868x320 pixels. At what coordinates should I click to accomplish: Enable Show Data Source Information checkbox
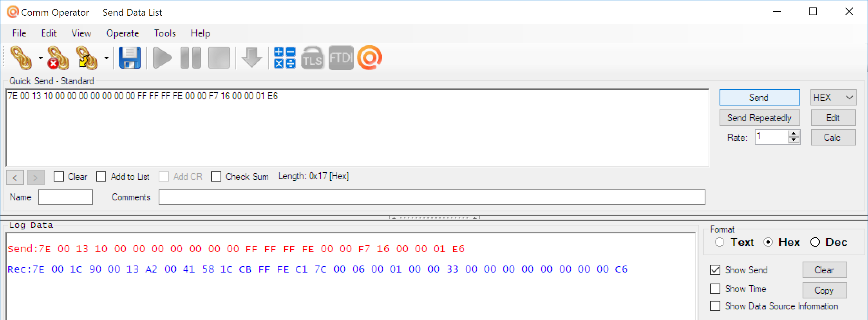click(x=715, y=306)
